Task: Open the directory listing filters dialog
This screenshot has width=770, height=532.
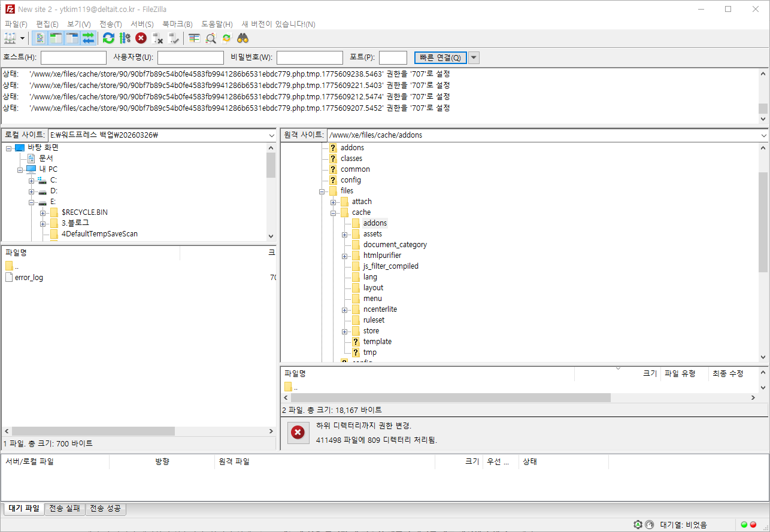Action: (x=194, y=38)
